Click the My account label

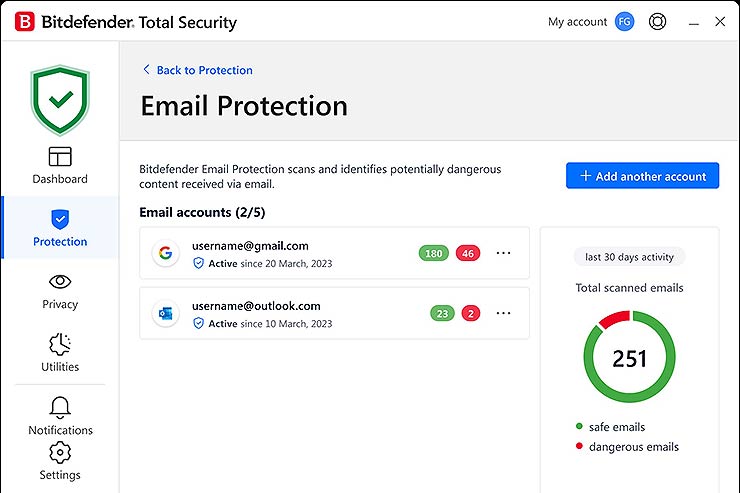(577, 22)
